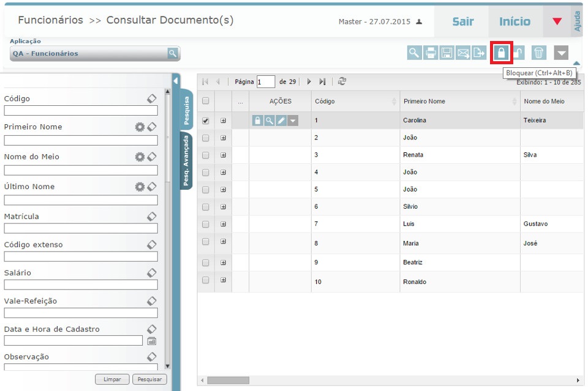Open the calendar picker for Data e Hora
The image size is (588, 391).
(x=152, y=341)
